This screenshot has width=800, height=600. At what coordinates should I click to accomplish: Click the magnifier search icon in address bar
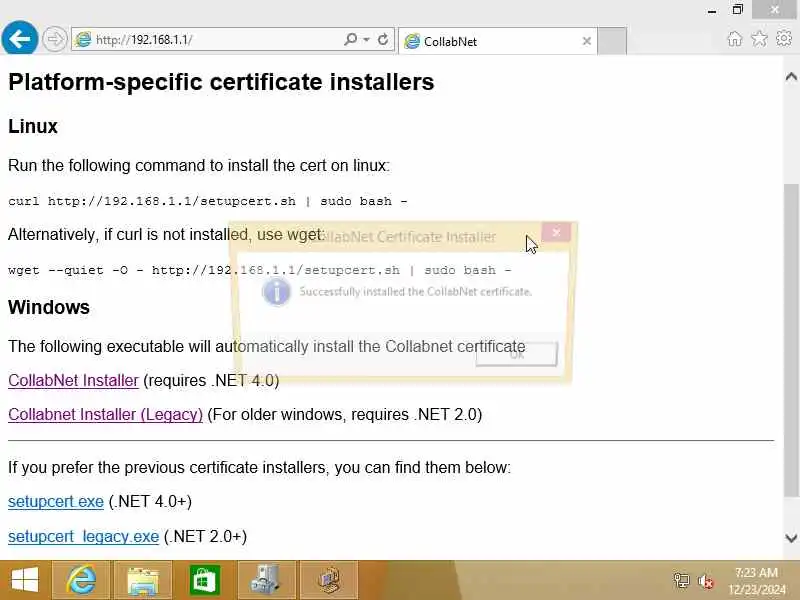(351, 39)
